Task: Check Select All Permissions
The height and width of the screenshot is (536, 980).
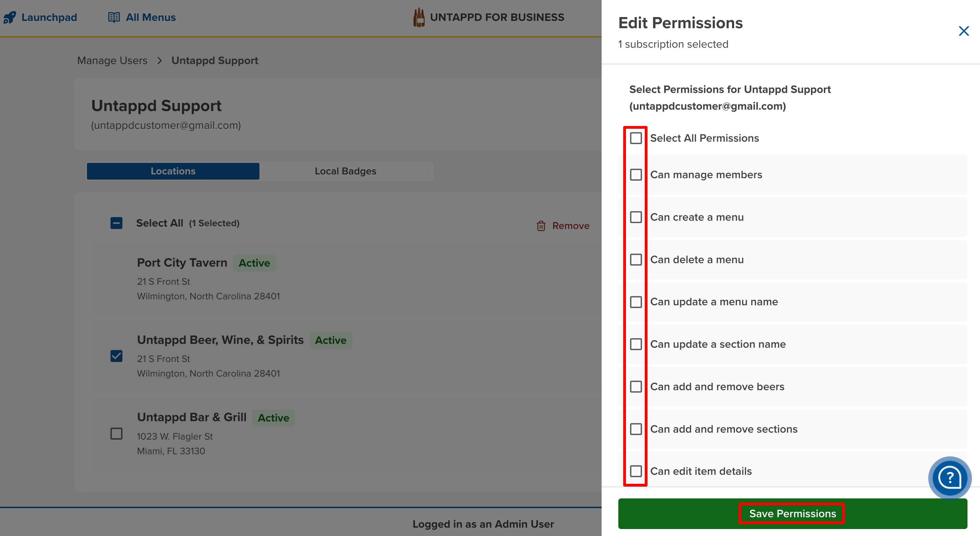Action: [x=636, y=138]
